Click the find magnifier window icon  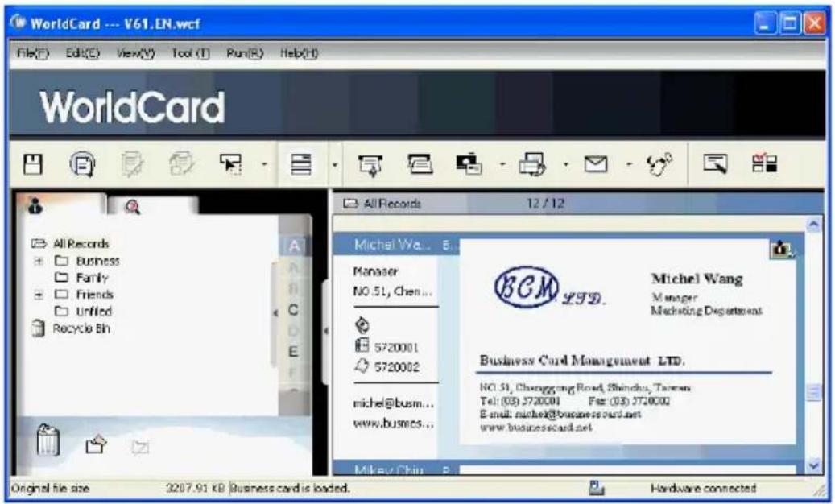tap(715, 163)
